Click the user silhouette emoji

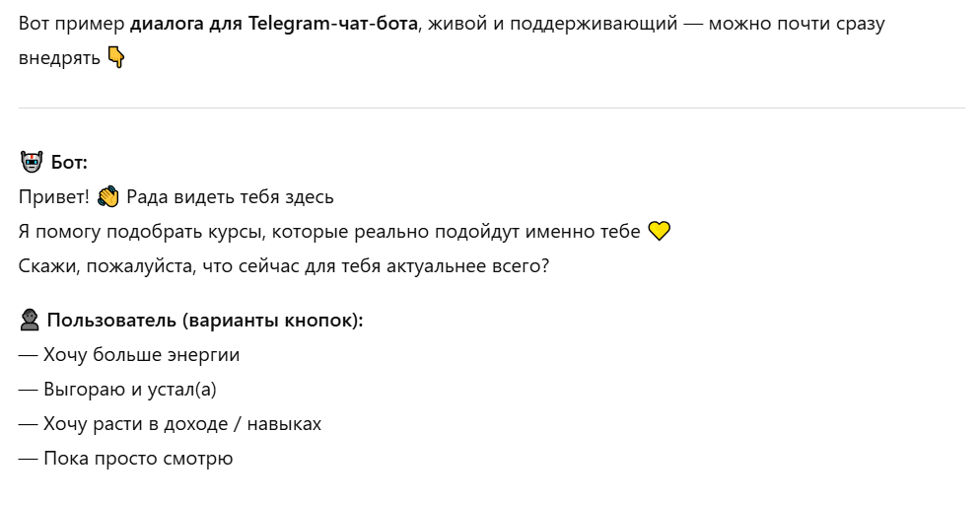coord(30,321)
